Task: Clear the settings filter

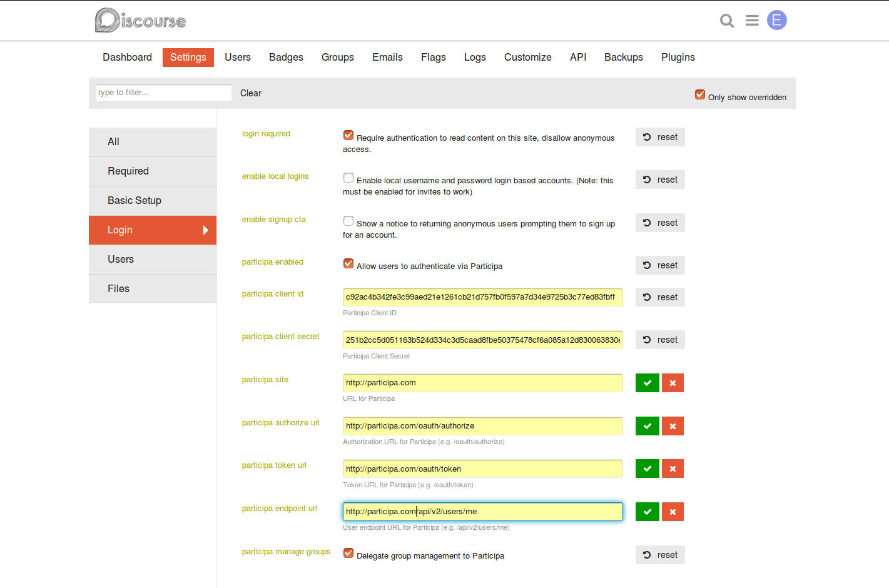Action: [251, 93]
